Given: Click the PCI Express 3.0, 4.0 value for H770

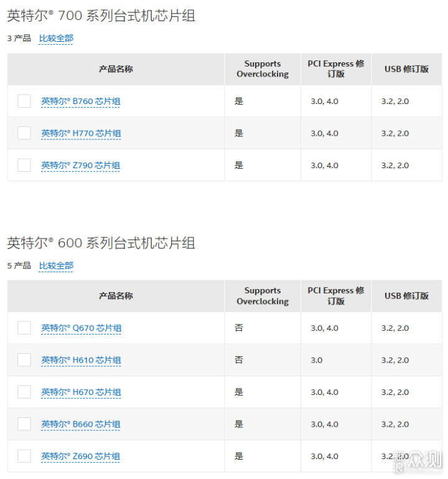Looking at the screenshot, I should (324, 133).
